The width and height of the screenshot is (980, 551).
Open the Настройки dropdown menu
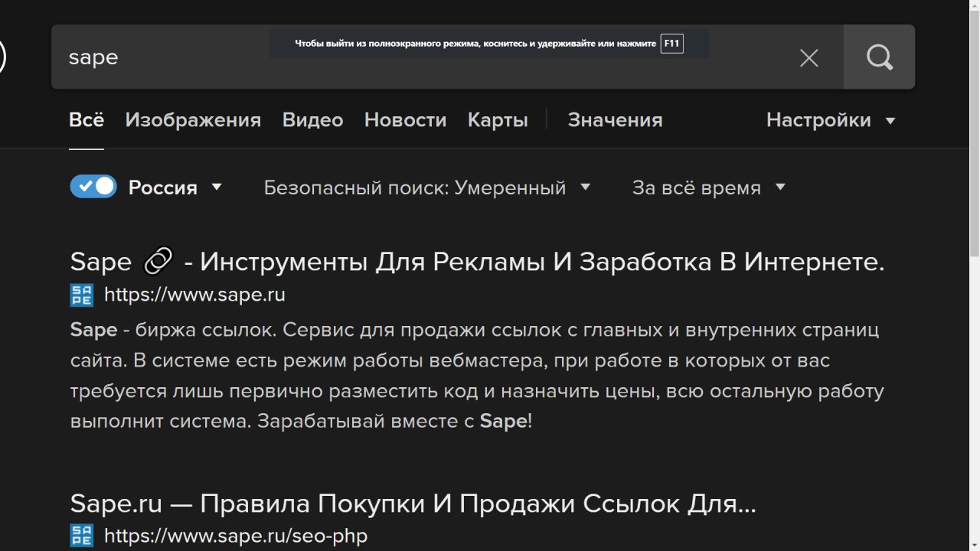(x=831, y=120)
